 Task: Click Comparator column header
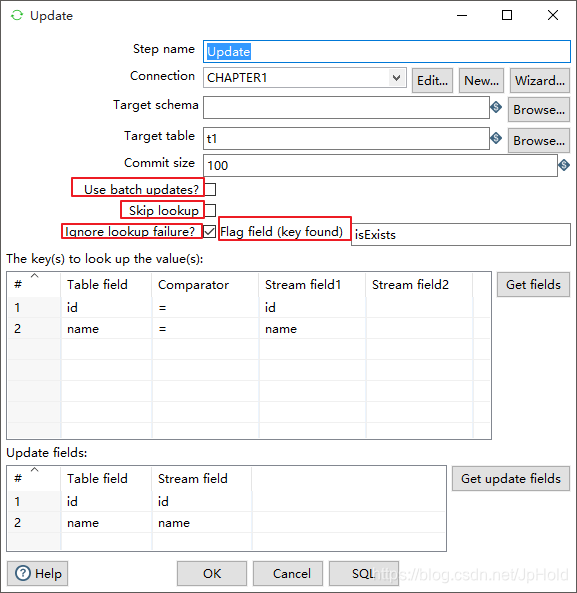click(205, 284)
